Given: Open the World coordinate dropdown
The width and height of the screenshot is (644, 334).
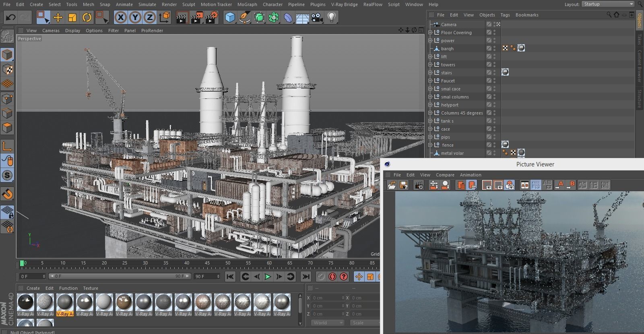Looking at the screenshot, I should (328, 323).
